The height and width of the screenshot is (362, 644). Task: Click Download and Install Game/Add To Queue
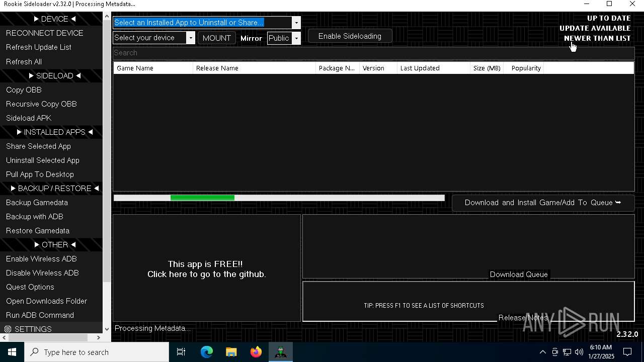[x=543, y=203]
